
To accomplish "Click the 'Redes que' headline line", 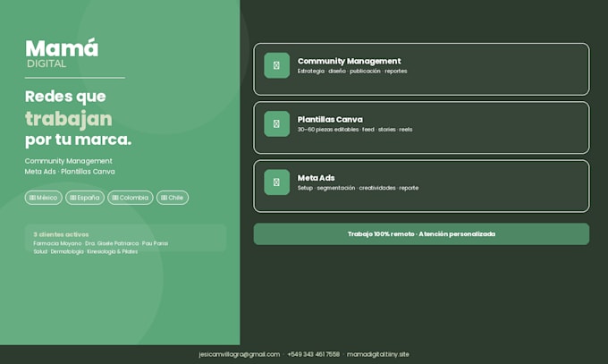I will point(65,97).
